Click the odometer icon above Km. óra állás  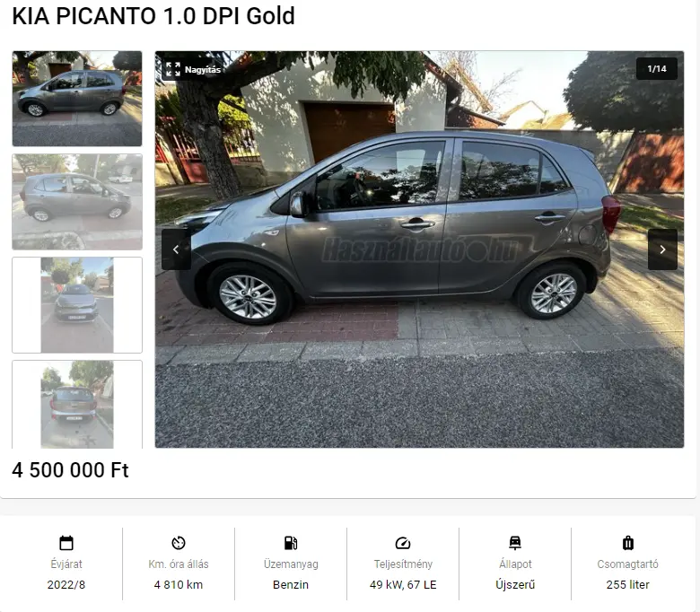tap(179, 543)
